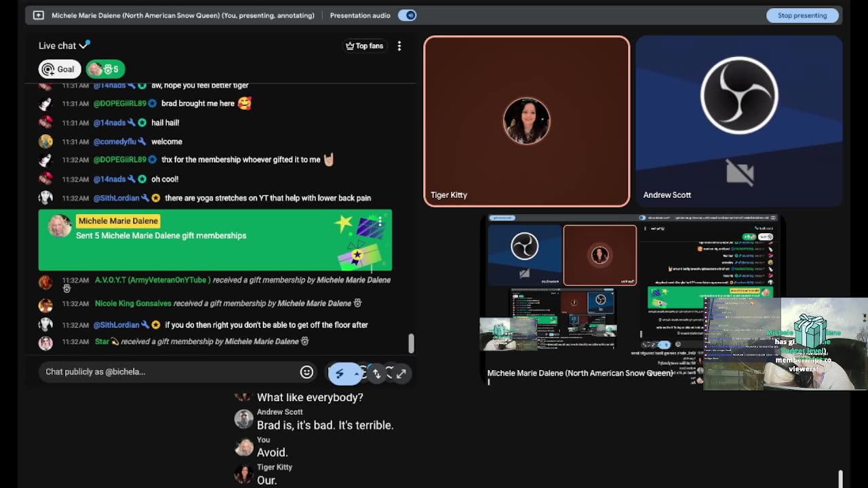Click the Goal chip
The image size is (868, 488).
59,69
